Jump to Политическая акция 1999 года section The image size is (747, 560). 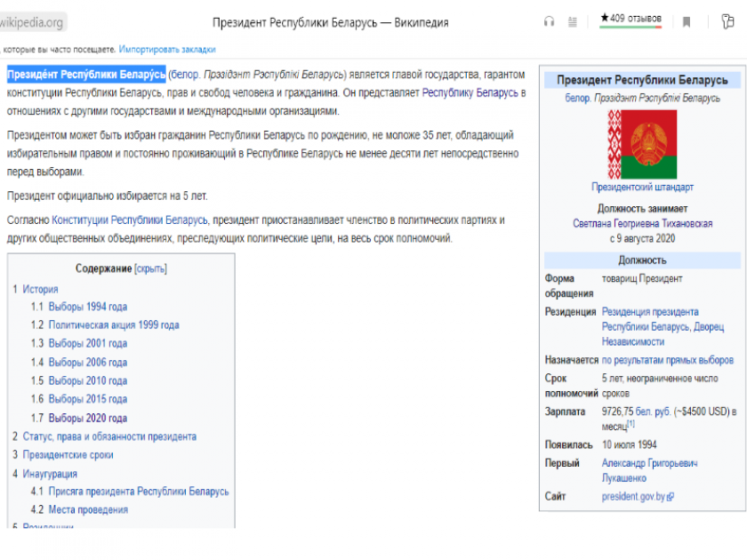pos(113,325)
